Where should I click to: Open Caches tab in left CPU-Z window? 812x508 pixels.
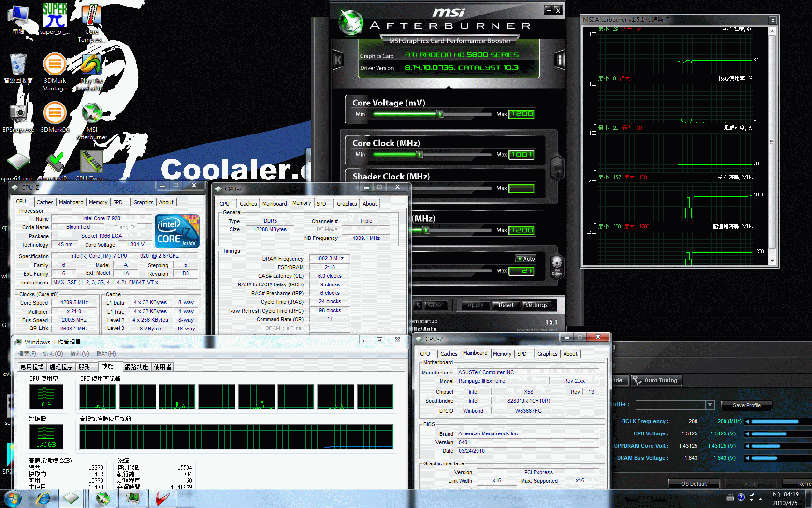coord(44,202)
